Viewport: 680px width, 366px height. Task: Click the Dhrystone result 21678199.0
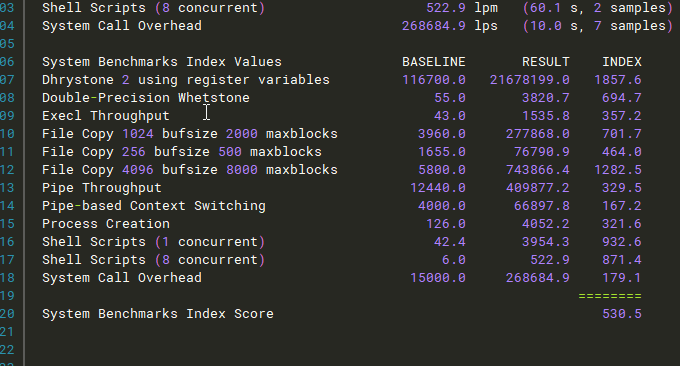530,80
